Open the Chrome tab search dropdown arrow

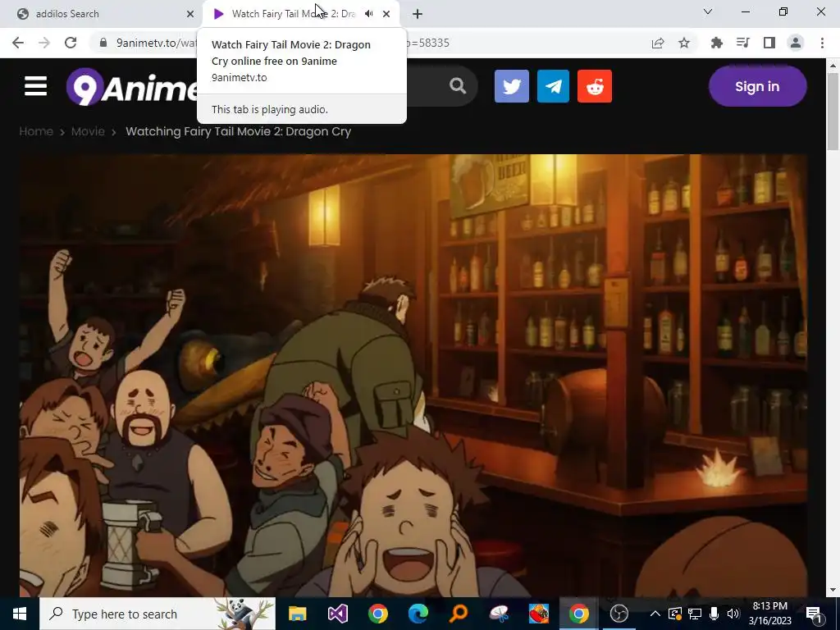pos(708,11)
